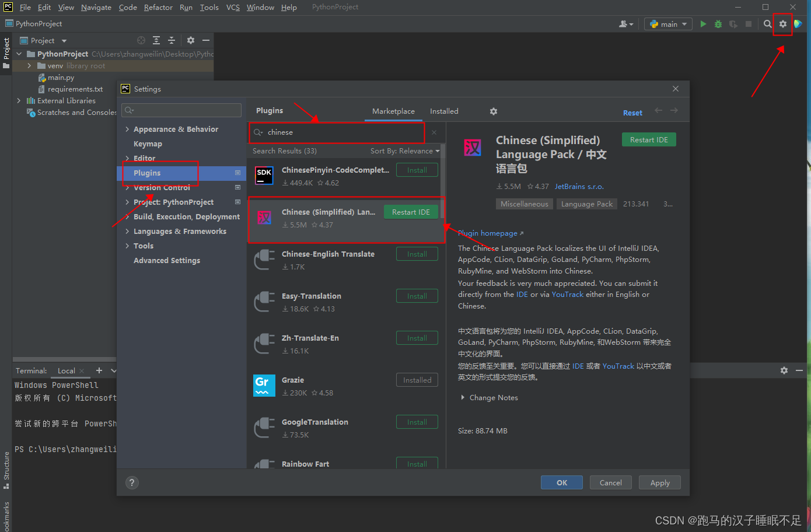Expand Appearance & Behavior settings section

pos(127,129)
